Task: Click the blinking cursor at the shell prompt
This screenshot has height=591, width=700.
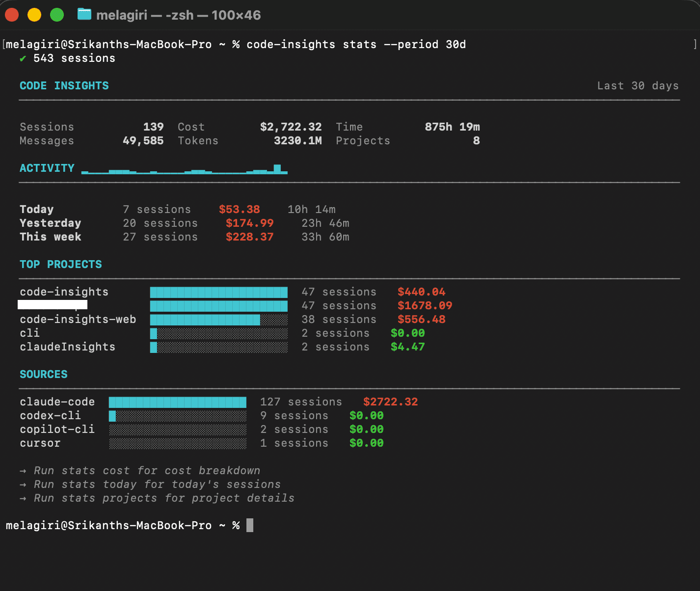Action: tap(250, 525)
